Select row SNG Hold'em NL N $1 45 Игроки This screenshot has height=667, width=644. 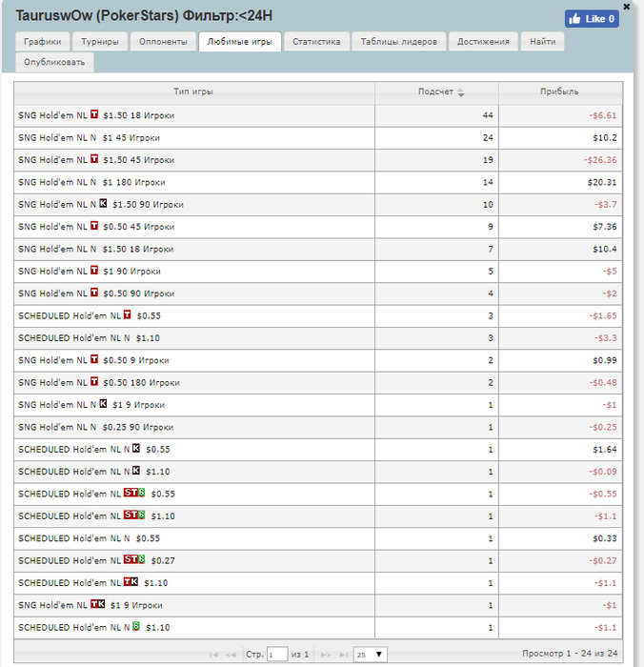(318, 138)
